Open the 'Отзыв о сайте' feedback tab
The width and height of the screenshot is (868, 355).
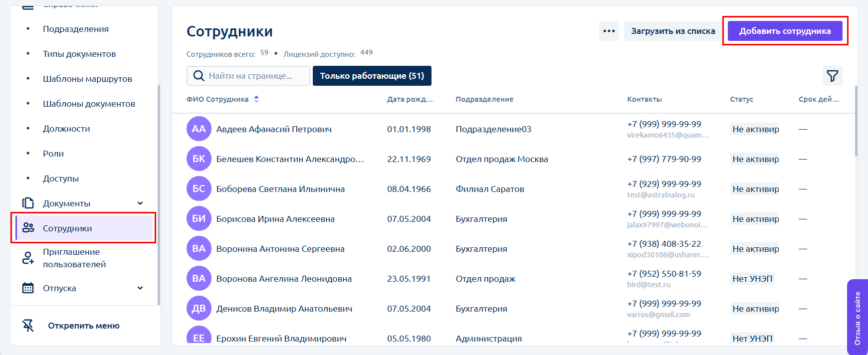(857, 318)
